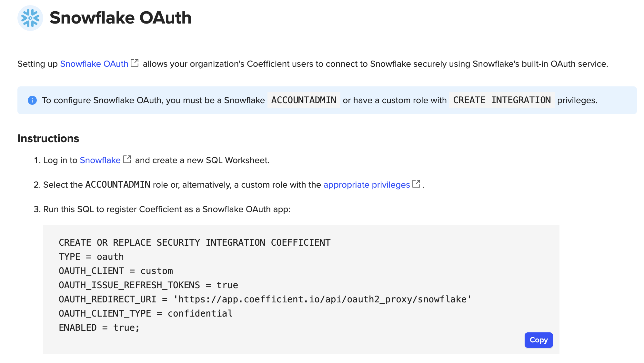Click the Instructions heading

pyautogui.click(x=48, y=138)
